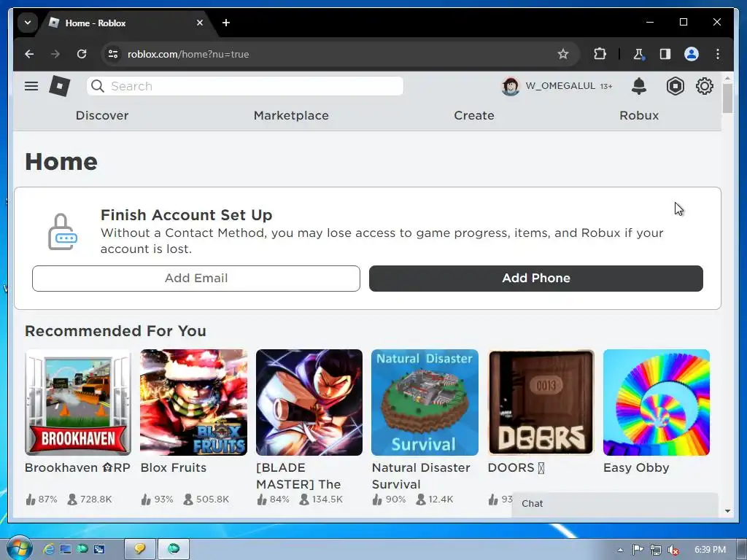Image resolution: width=747 pixels, height=560 pixels.
Task: Open the settings gear icon
Action: (x=704, y=86)
